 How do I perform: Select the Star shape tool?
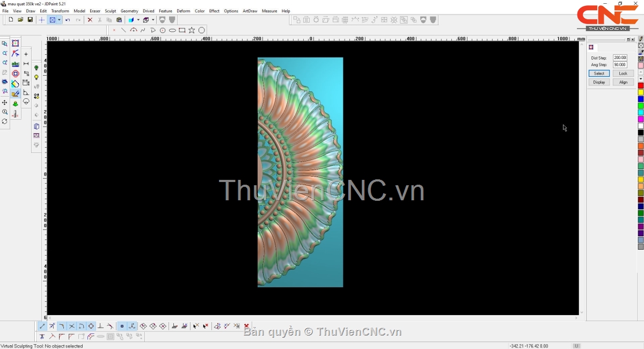pos(192,30)
